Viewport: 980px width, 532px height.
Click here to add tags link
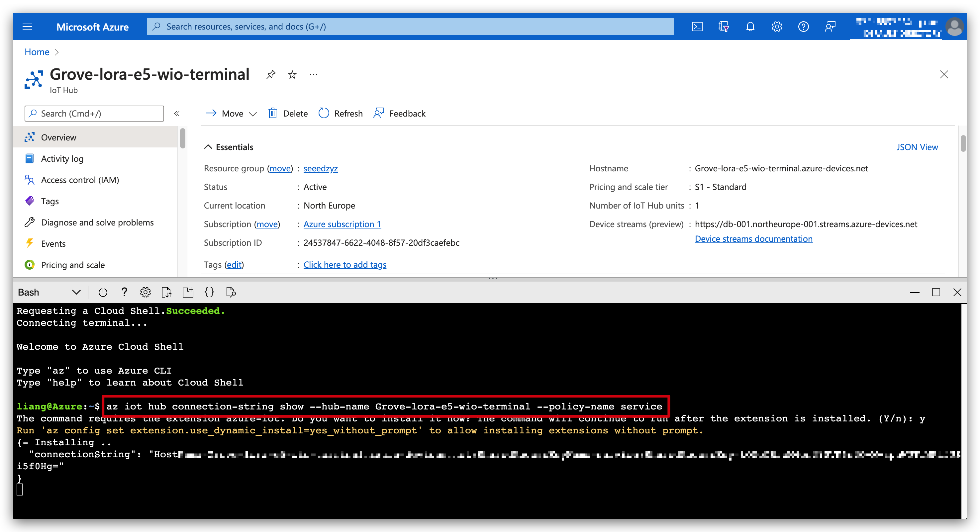pyautogui.click(x=345, y=264)
